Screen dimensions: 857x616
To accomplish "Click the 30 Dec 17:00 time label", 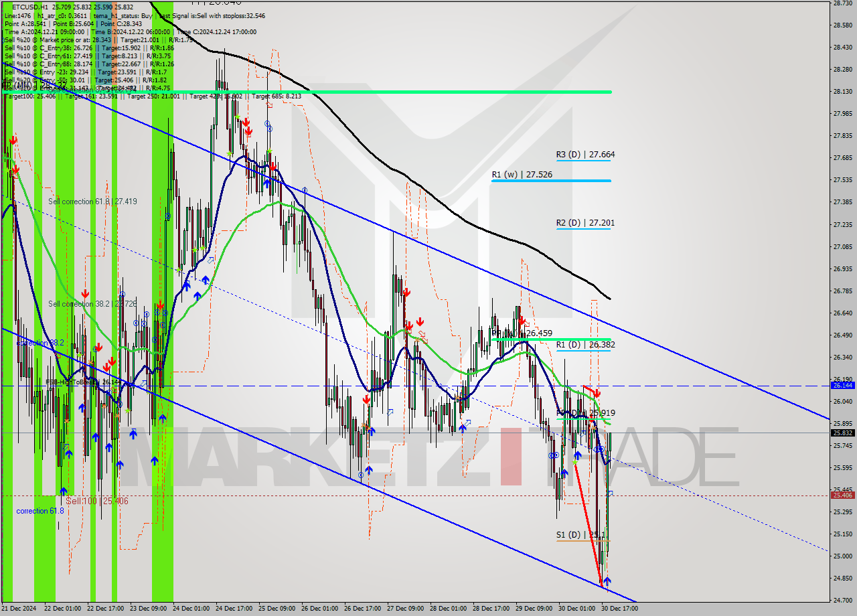I will click(620, 609).
